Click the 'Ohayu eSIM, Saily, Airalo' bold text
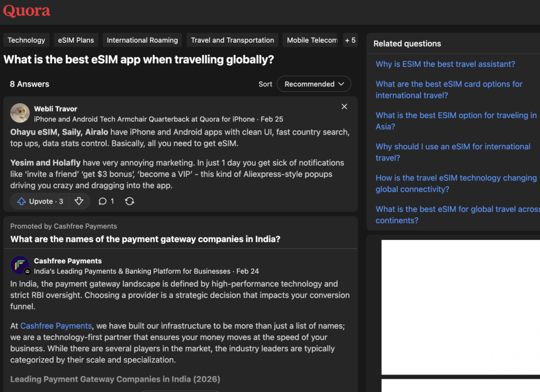Image resolution: width=540 pixels, height=392 pixels. [59, 132]
